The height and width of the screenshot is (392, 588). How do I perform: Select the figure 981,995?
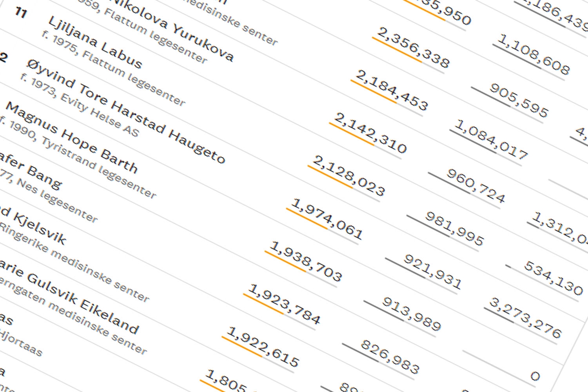455,229
